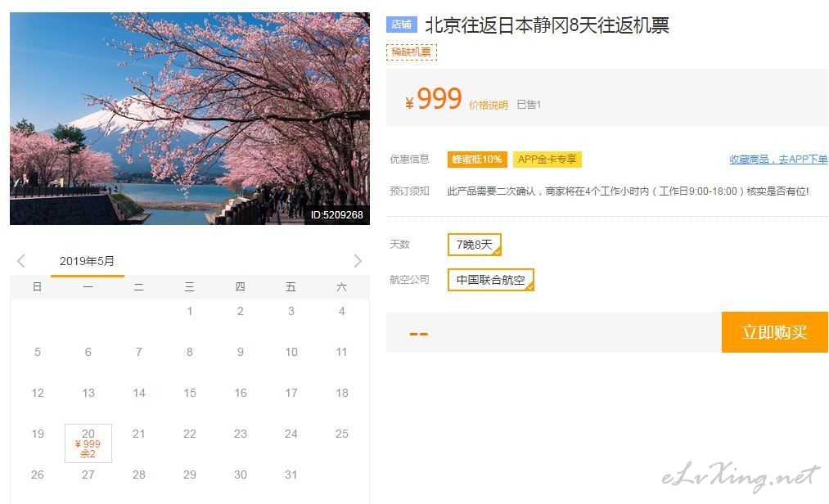Click 收藏商品，去APP下单 link
829x504 pixels.
[778, 160]
